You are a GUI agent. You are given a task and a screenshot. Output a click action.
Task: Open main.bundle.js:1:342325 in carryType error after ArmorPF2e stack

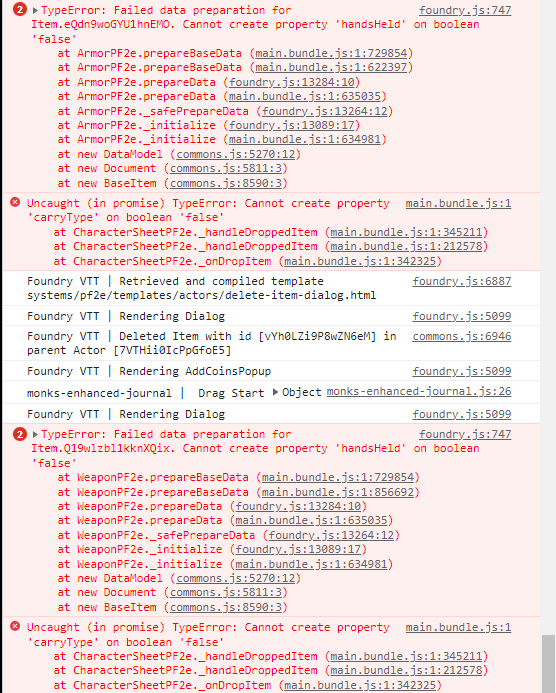pyautogui.click(x=360, y=261)
